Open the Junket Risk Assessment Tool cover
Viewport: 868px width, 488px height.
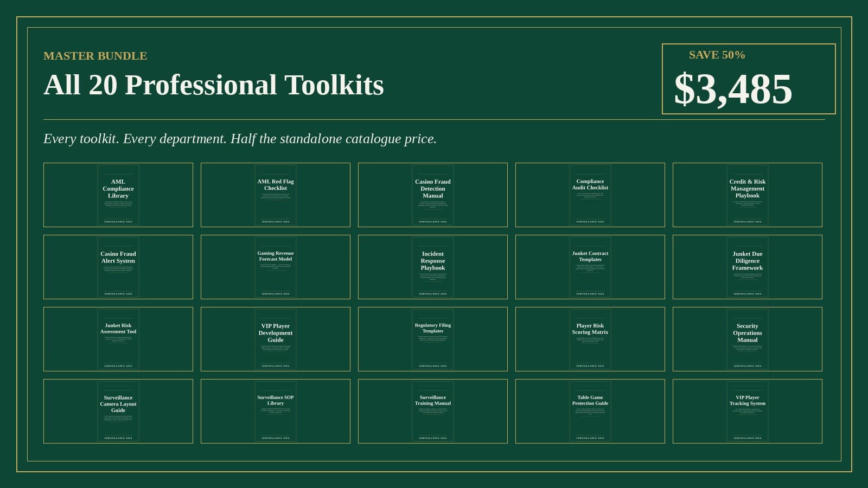pos(118,339)
